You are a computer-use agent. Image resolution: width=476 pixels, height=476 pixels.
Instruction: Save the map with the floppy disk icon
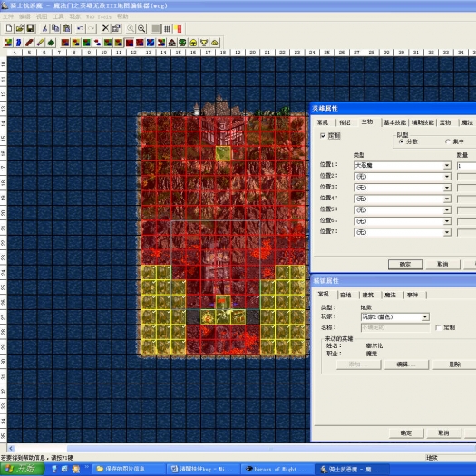tap(30, 28)
